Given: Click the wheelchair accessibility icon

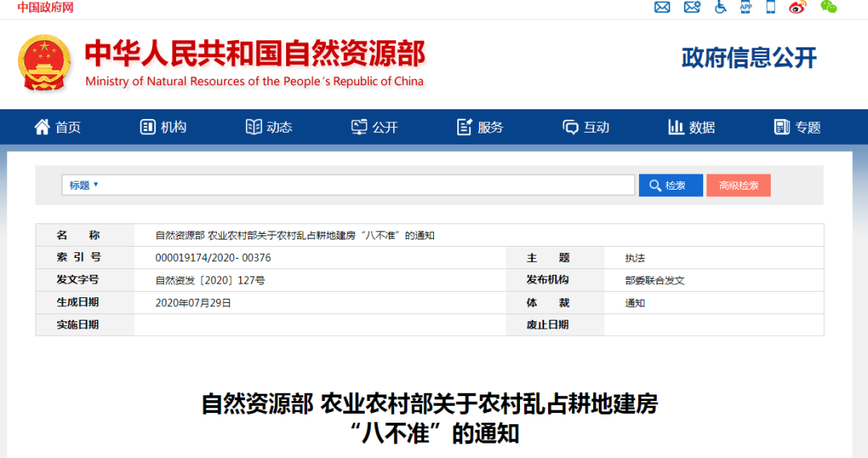Looking at the screenshot, I should click(x=720, y=7).
